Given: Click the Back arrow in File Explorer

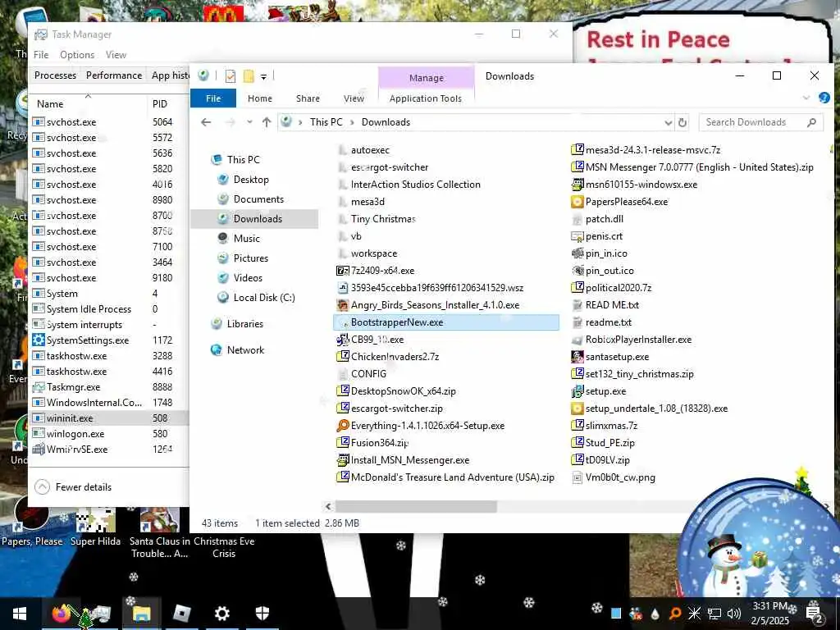Looking at the screenshot, I should pos(206,122).
